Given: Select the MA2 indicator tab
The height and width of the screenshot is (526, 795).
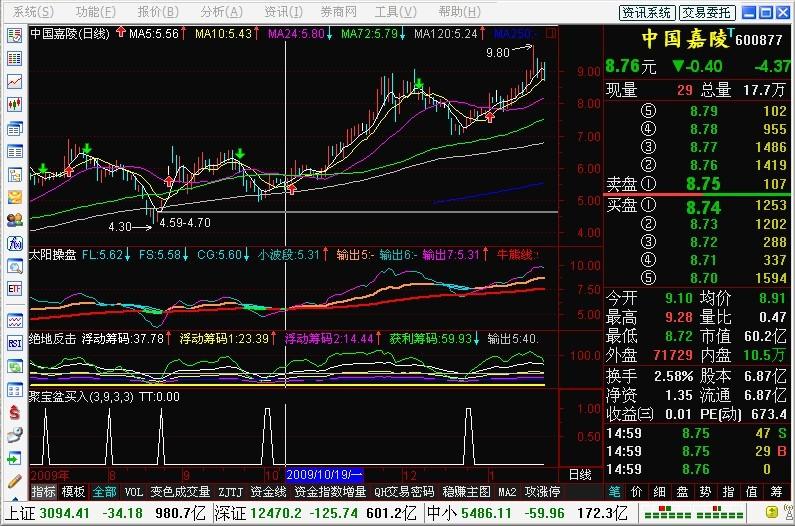Looking at the screenshot, I should tap(507, 492).
